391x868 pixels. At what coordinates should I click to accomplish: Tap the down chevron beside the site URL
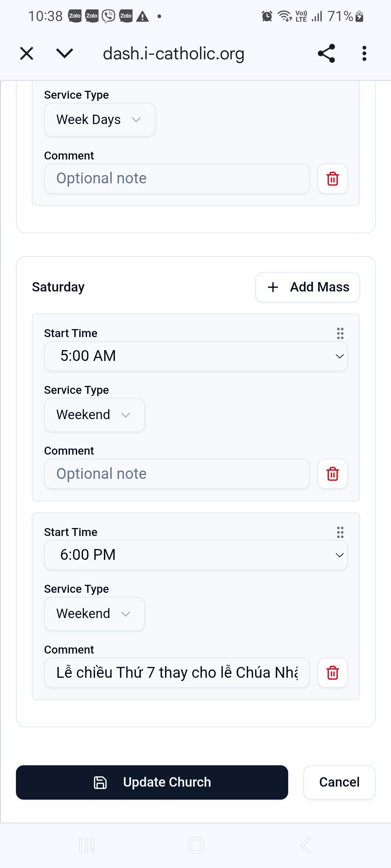click(x=65, y=54)
